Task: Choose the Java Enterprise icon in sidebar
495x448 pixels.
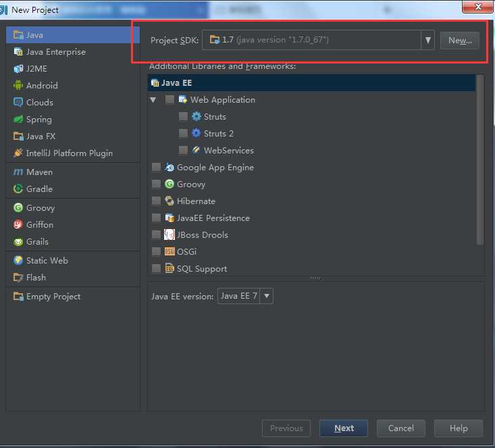Action: pyautogui.click(x=18, y=51)
